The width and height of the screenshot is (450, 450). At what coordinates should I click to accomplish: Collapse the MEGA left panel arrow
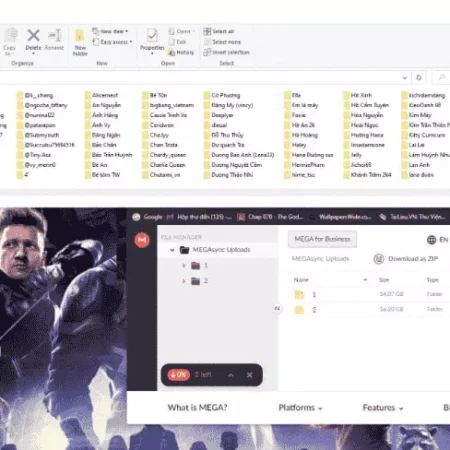[x=277, y=309]
